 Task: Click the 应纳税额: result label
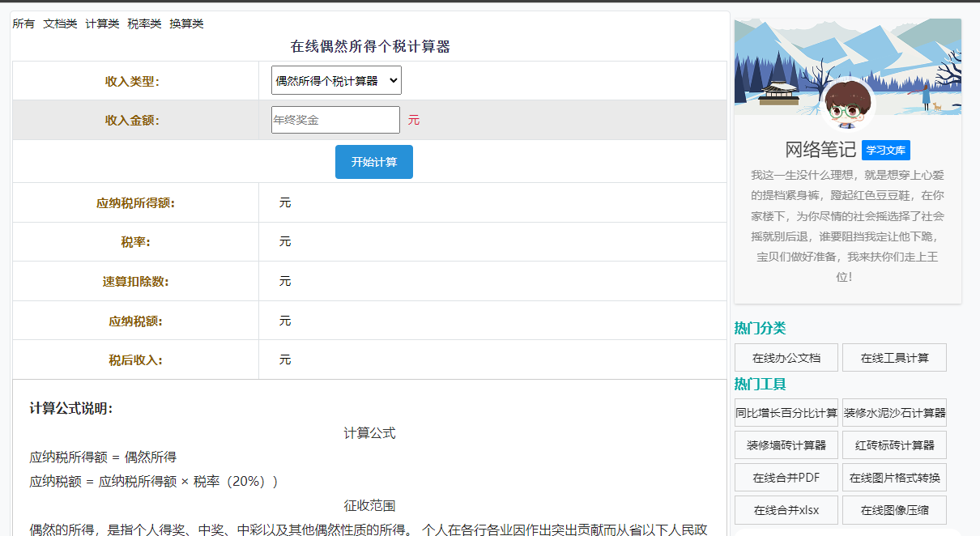[x=135, y=321]
